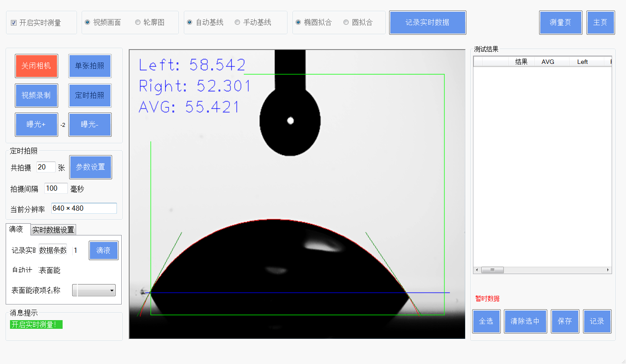The image size is (626, 364).
Task: Choose 圆拟合 circle fitting radio button
Action: point(346,22)
